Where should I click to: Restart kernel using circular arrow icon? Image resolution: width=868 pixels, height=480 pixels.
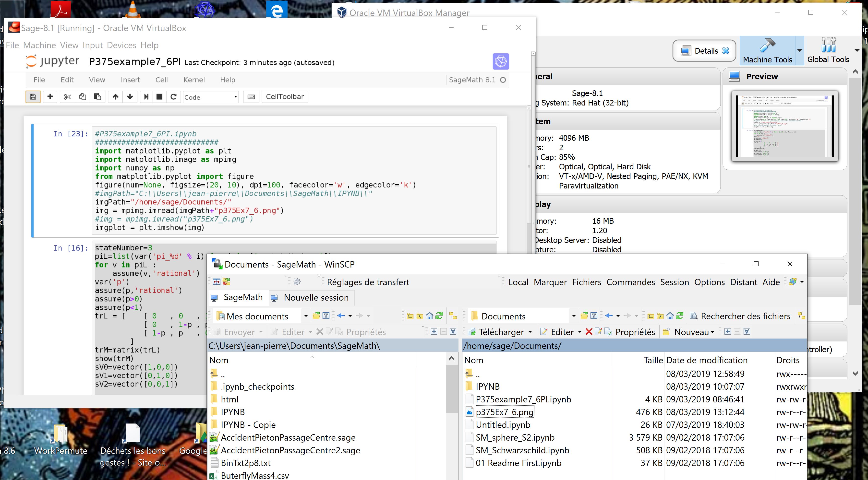click(174, 97)
